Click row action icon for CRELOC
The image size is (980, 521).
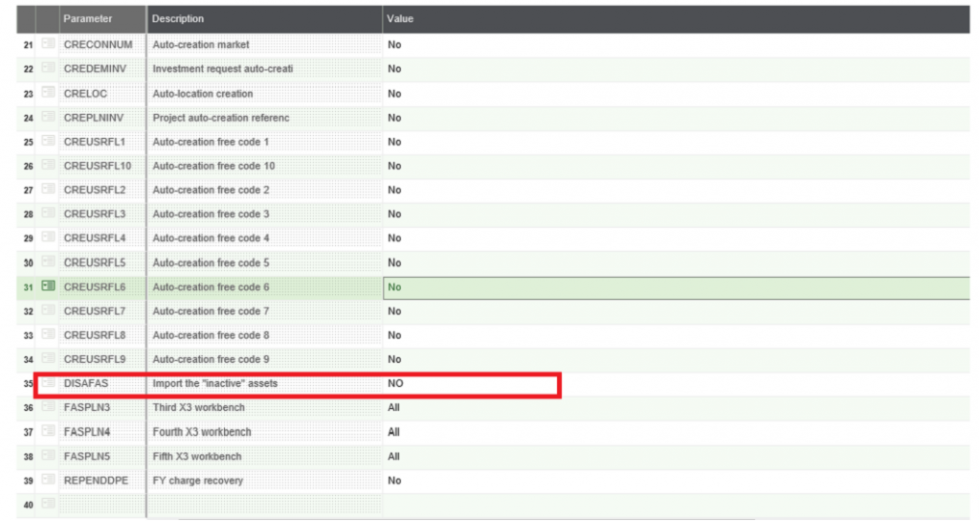point(48,93)
